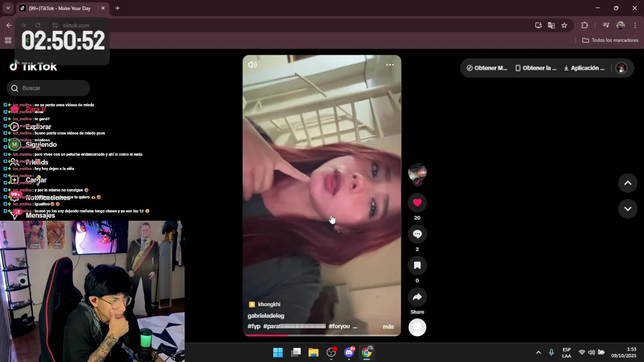Image resolution: width=644 pixels, height=362 pixels.
Task: Open the Chrome media controls icon
Action: [606, 25]
